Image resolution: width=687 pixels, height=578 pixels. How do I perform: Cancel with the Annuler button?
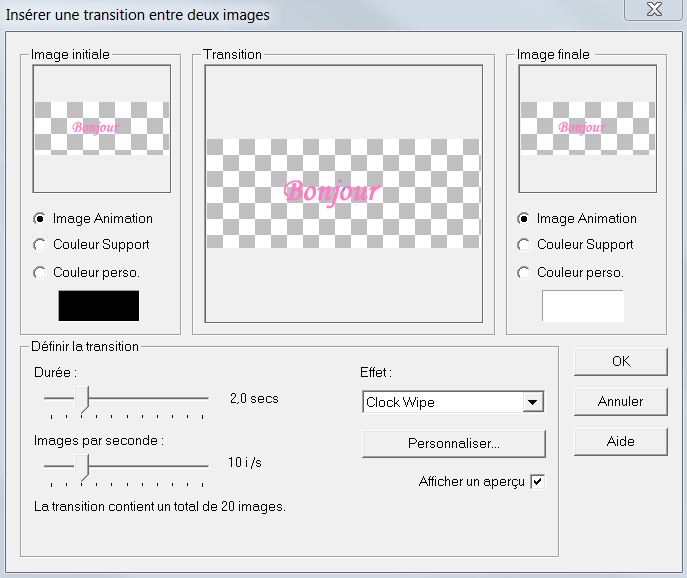click(x=621, y=401)
